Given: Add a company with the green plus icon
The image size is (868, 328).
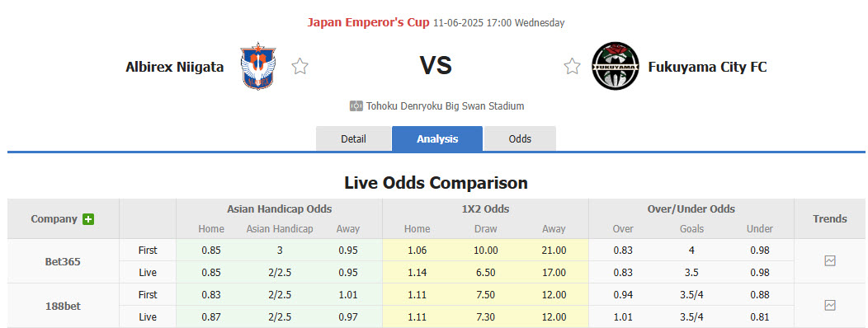Looking at the screenshot, I should (x=88, y=219).
